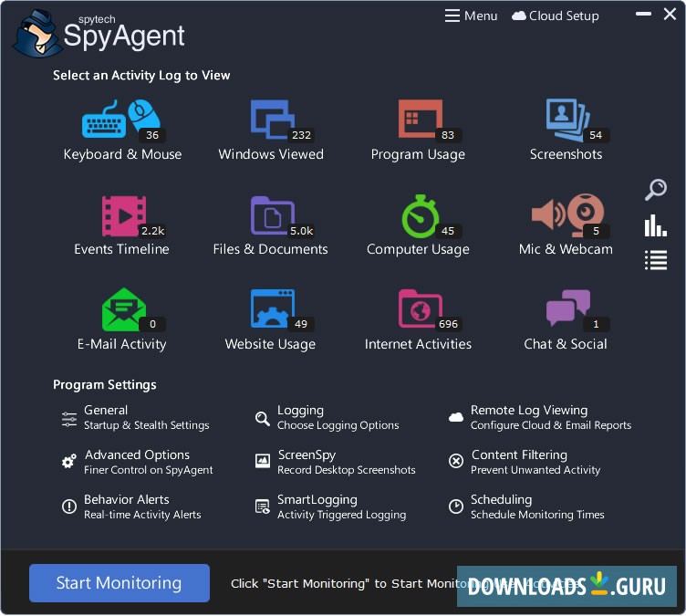This screenshot has width=686, height=616.
Task: Open Advanced Options settings
Action: tap(137, 454)
